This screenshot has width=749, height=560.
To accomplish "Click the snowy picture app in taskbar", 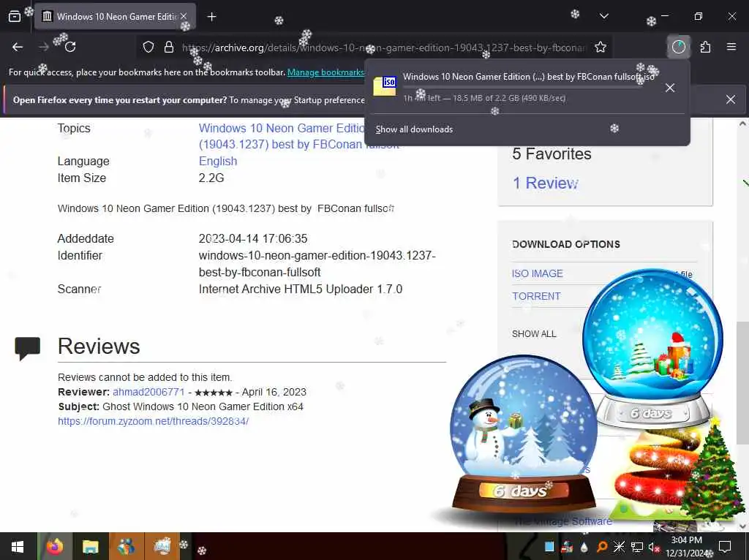I will click(162, 547).
